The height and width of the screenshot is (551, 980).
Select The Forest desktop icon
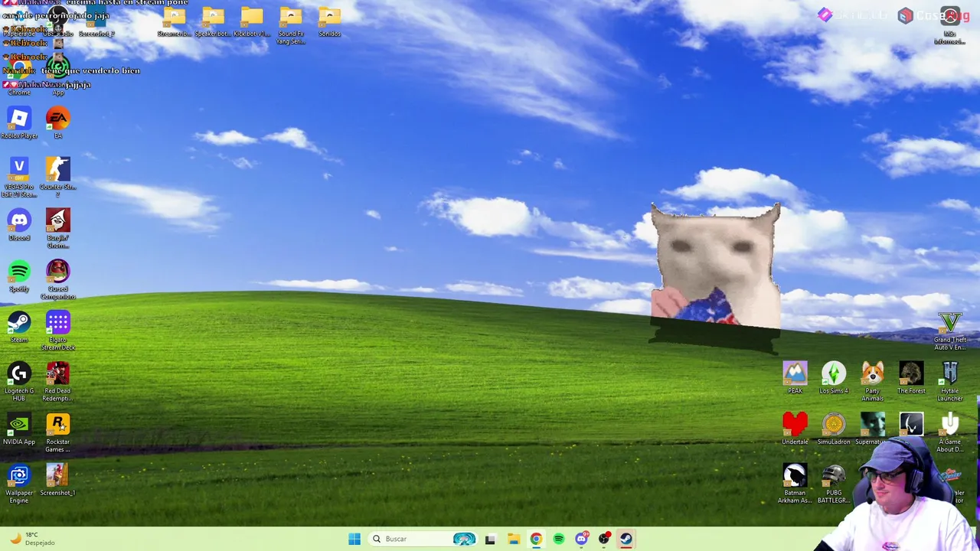coord(911,378)
